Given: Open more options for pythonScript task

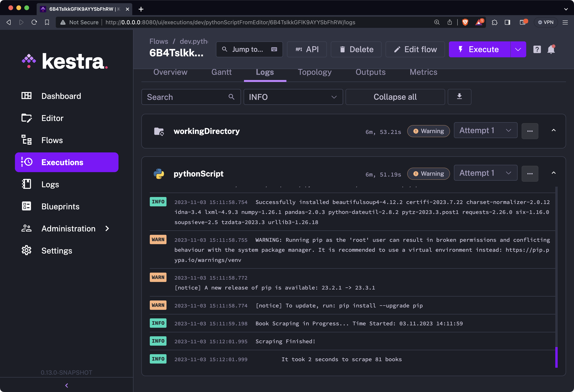Looking at the screenshot, I should (x=530, y=174).
